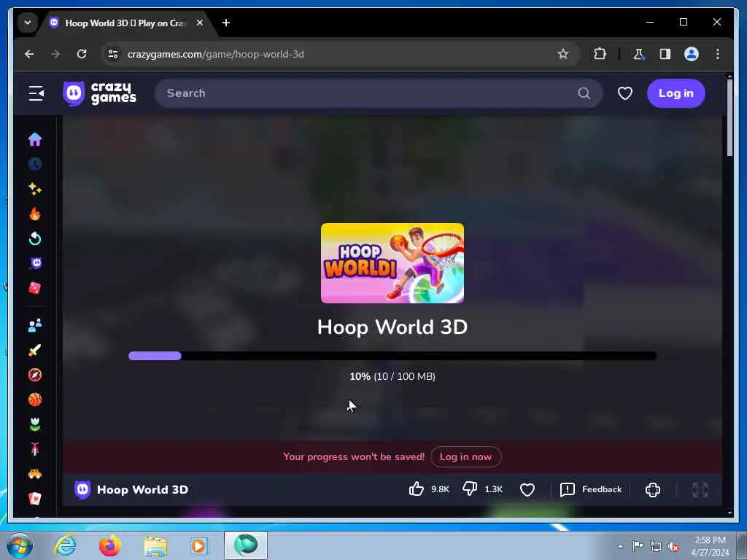Viewport: 747px width, 560px height.
Task: Open Card games icon in sidebar
Action: [35, 499]
